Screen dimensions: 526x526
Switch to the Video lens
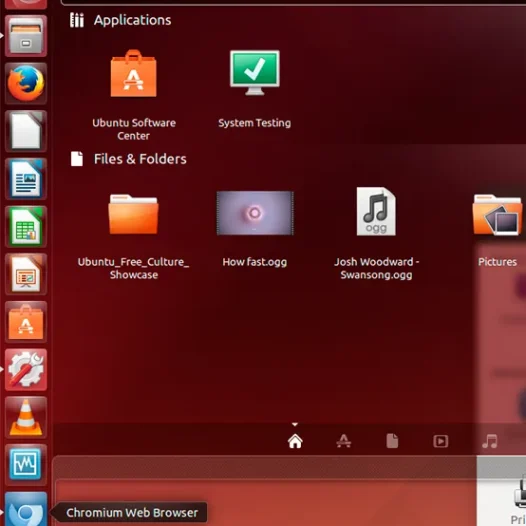coord(440,441)
